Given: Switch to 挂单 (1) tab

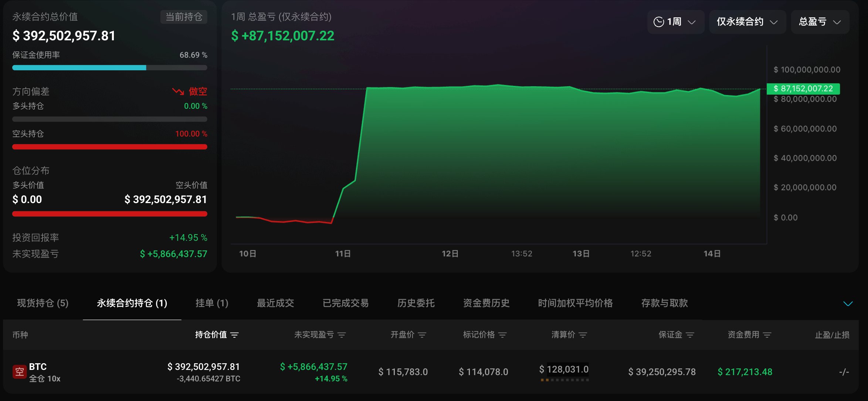Looking at the screenshot, I should point(212,303).
